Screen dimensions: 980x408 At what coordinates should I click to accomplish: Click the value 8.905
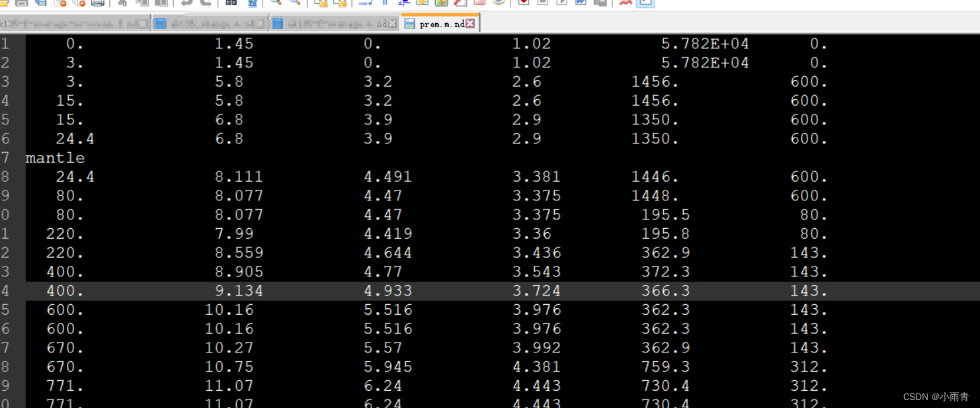[x=239, y=272]
